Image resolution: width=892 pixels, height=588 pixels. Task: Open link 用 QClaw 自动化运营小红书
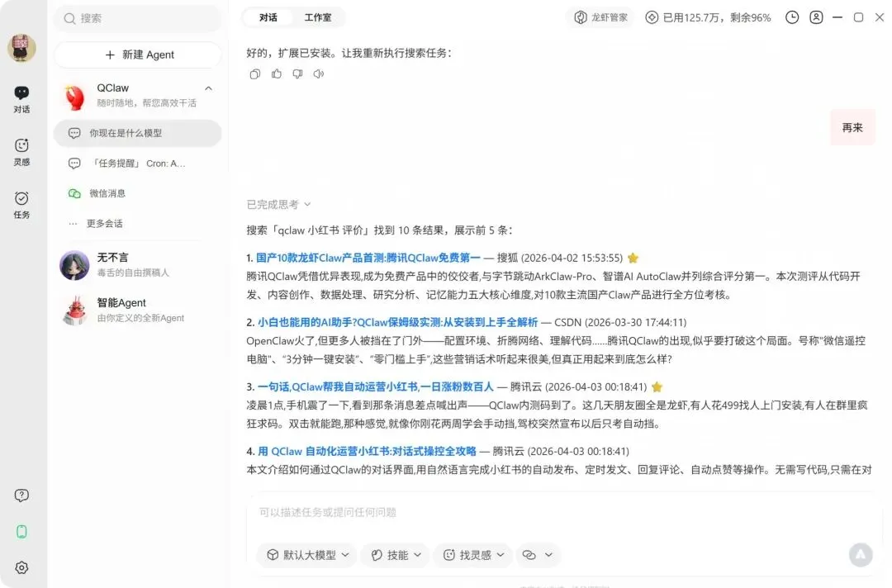(367, 451)
